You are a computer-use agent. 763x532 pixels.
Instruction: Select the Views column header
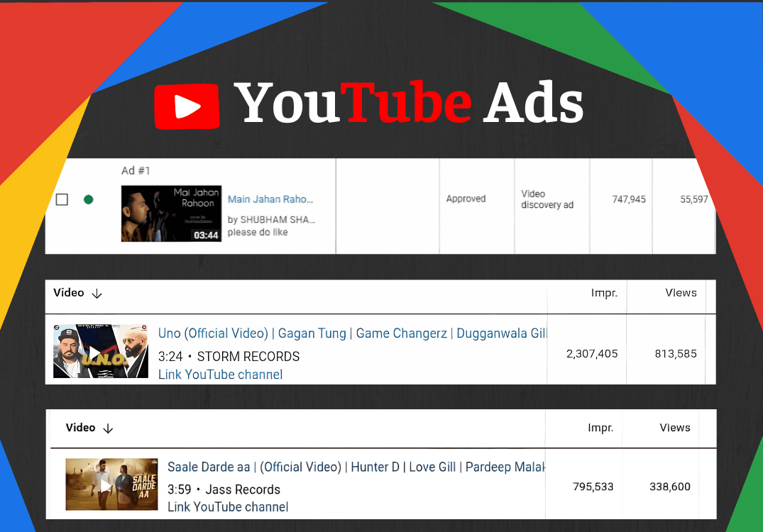pyautogui.click(x=681, y=292)
